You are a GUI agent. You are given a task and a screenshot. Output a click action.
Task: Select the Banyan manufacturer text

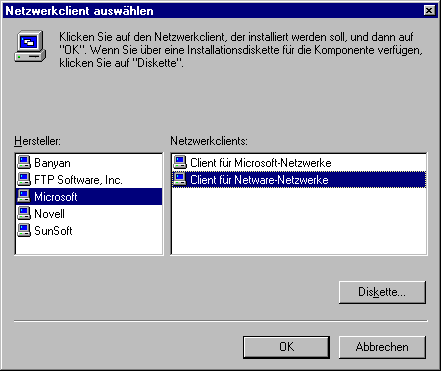click(52, 163)
